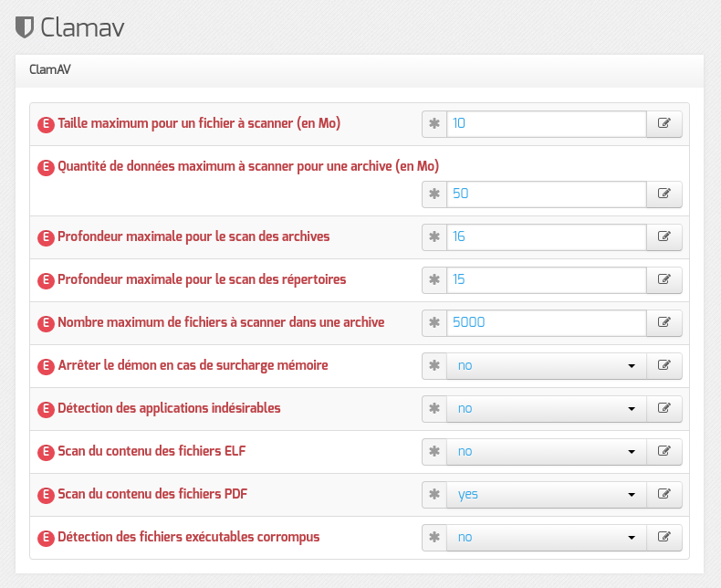
Task: Focus the archive depth field showing 16
Action: pos(547,237)
